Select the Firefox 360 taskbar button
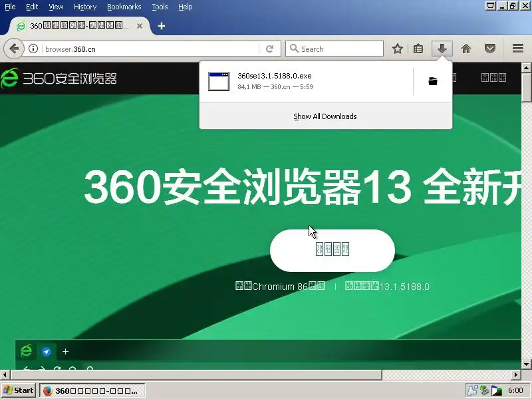532x399 pixels. (x=92, y=391)
